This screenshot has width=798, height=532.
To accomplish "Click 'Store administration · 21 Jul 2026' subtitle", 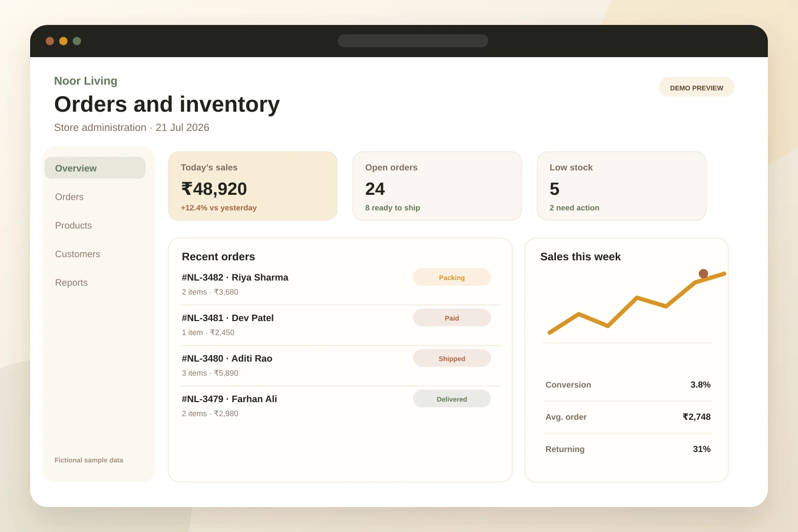I will pyautogui.click(x=131, y=128).
